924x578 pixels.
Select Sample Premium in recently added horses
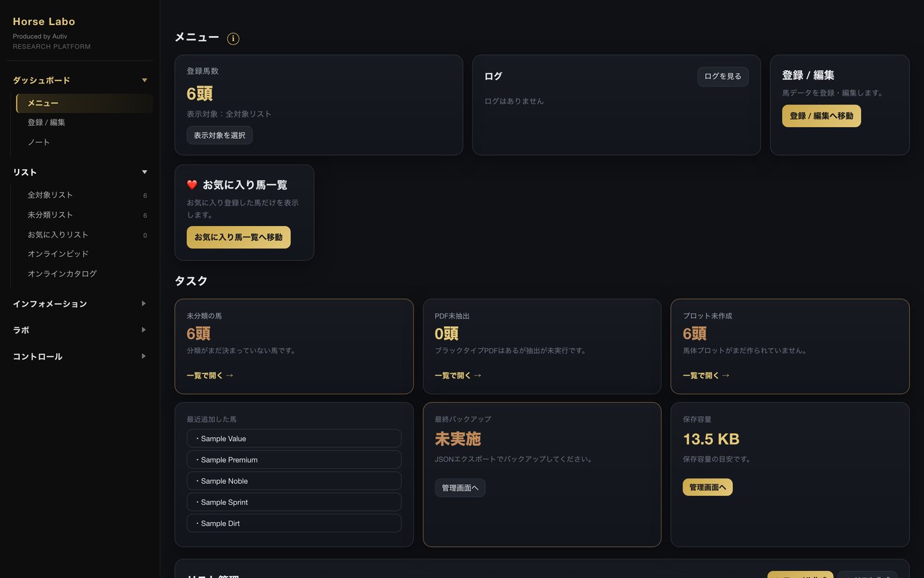click(x=294, y=460)
